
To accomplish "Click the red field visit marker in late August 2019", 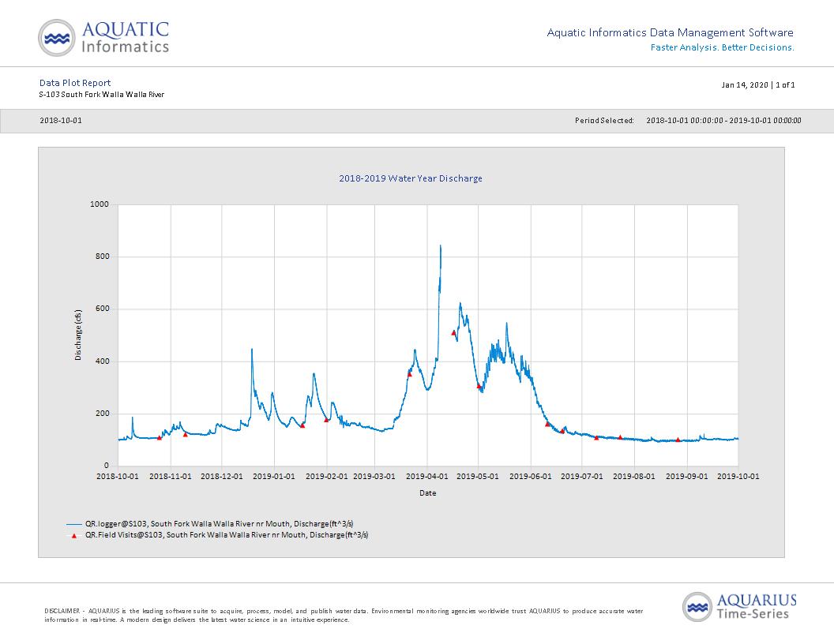I will coord(678,440).
